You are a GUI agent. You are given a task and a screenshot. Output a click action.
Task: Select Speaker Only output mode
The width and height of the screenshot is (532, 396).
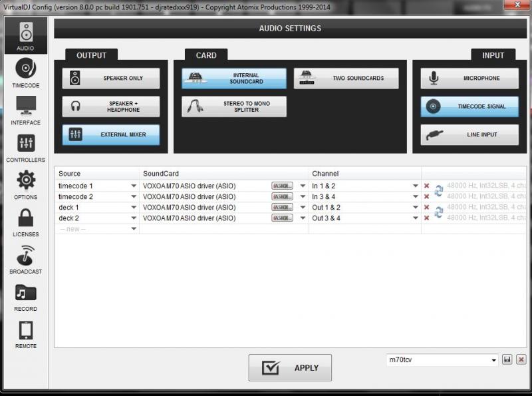111,78
